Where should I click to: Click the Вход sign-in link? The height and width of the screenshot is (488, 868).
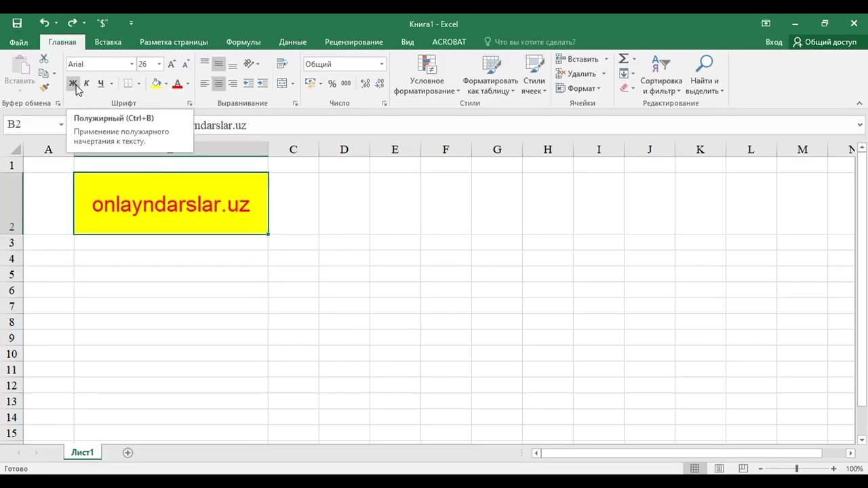click(x=774, y=42)
